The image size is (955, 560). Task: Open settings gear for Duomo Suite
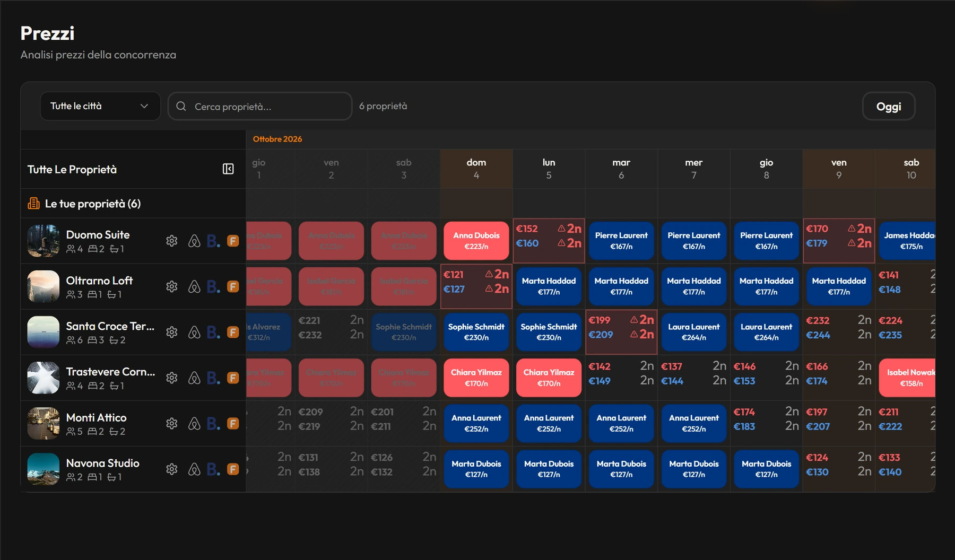pyautogui.click(x=171, y=241)
